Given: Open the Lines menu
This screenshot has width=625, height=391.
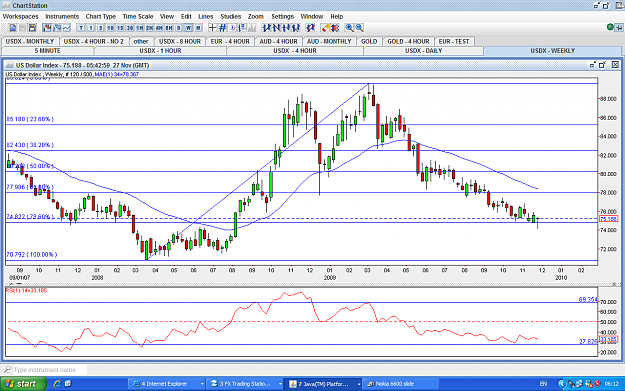Looking at the screenshot, I should point(206,16).
